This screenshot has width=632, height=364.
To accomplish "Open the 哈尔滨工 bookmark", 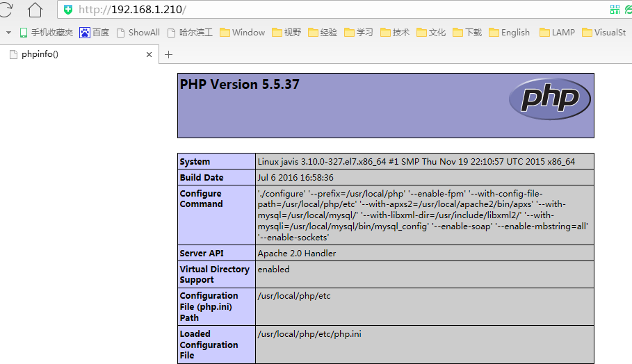I will (190, 33).
